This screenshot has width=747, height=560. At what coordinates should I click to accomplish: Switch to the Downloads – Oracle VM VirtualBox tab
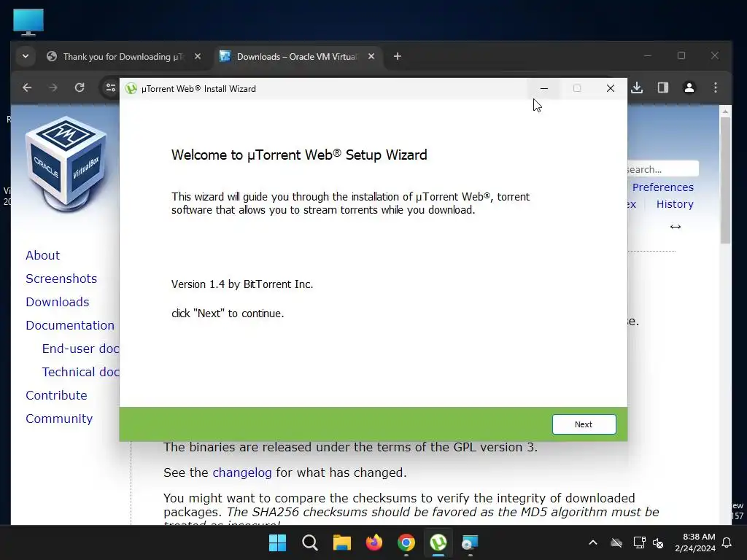tap(296, 57)
